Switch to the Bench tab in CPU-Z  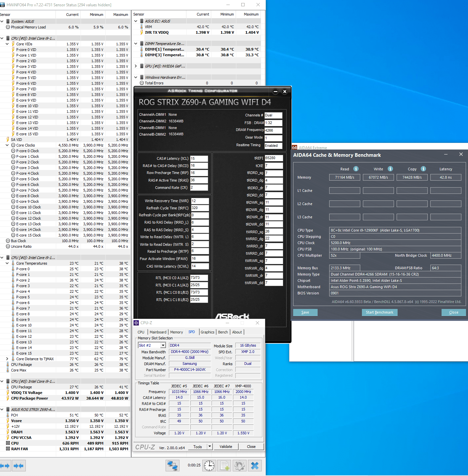223,332
